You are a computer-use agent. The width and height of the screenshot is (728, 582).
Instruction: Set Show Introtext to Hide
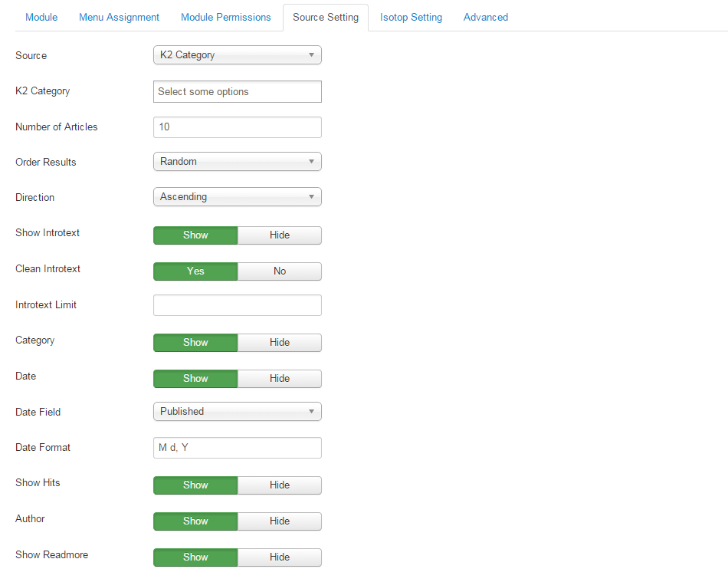coord(280,235)
